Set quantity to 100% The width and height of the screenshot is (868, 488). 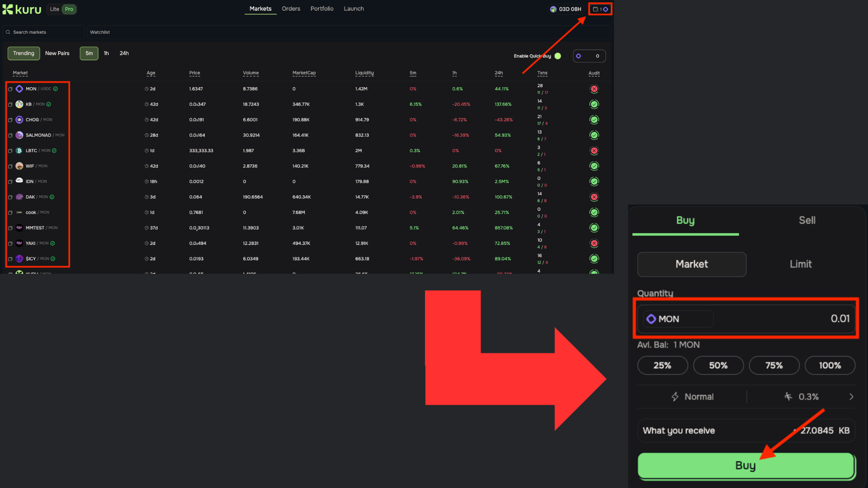click(x=830, y=366)
